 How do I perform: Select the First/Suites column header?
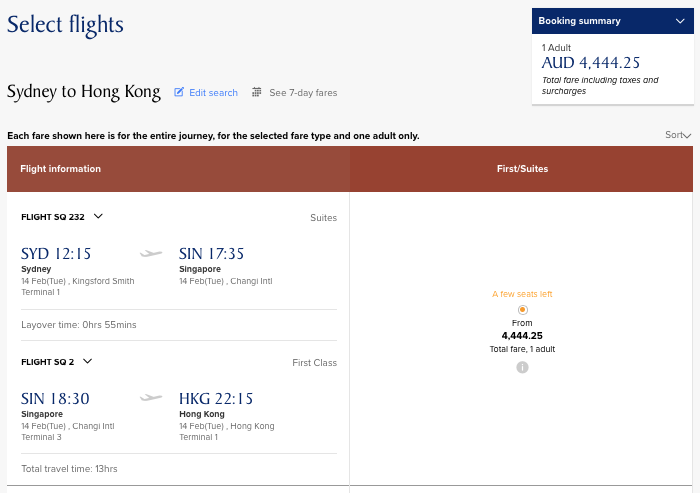522,169
